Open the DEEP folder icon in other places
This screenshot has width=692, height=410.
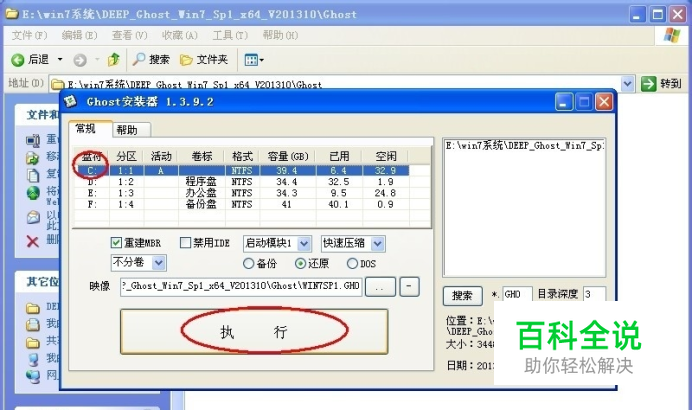point(33,308)
